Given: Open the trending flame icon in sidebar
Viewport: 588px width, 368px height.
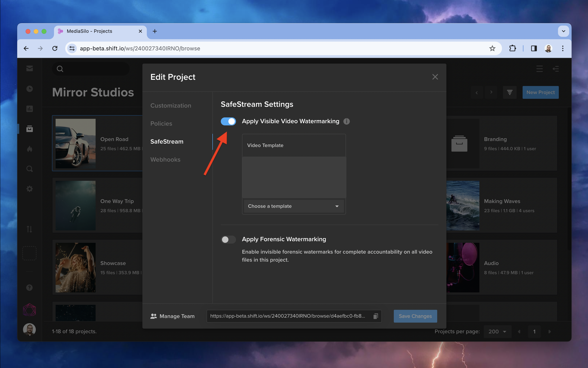Looking at the screenshot, I should tap(29, 149).
